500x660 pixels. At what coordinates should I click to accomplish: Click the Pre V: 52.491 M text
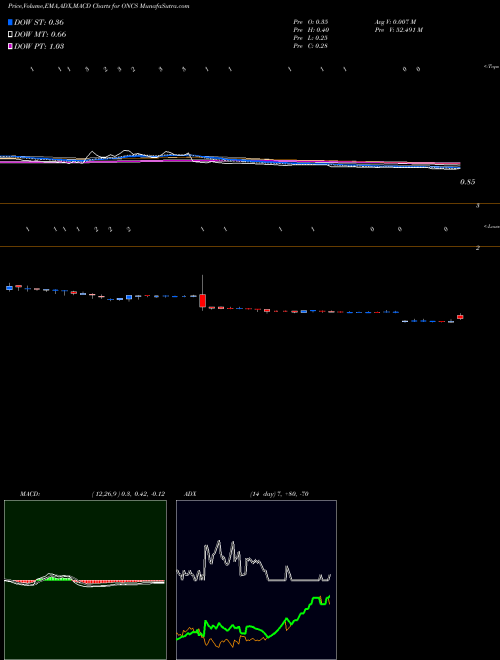click(399, 30)
